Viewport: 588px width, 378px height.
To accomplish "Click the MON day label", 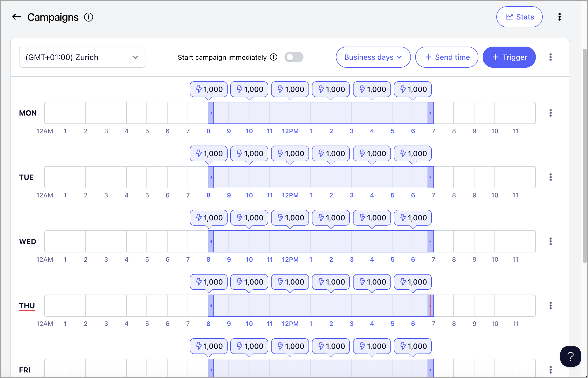I will [28, 113].
